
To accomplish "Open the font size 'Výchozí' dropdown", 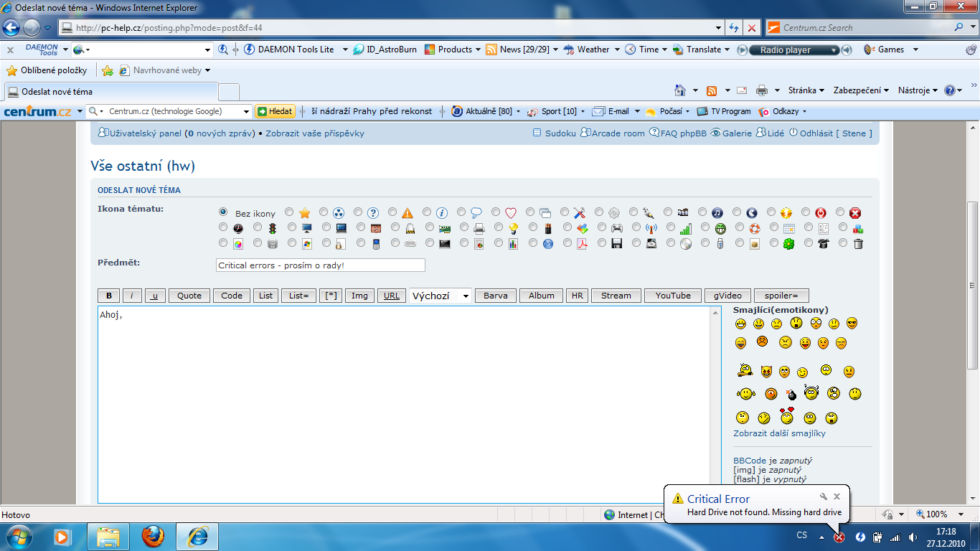I will (x=440, y=296).
